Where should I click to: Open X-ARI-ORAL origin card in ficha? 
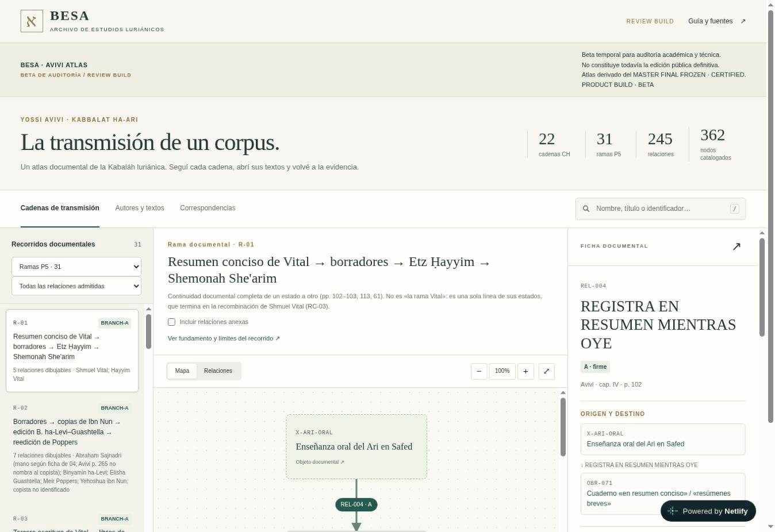click(663, 439)
